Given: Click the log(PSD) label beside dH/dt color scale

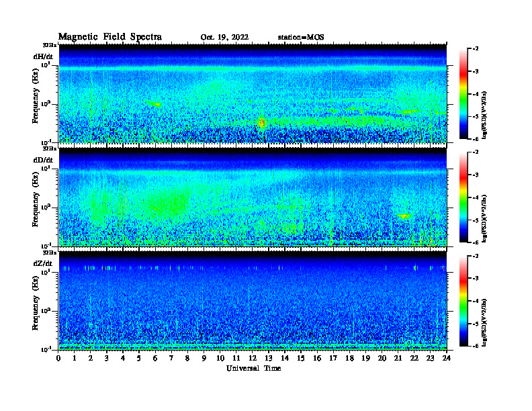Looking at the screenshot, I should click(484, 115).
